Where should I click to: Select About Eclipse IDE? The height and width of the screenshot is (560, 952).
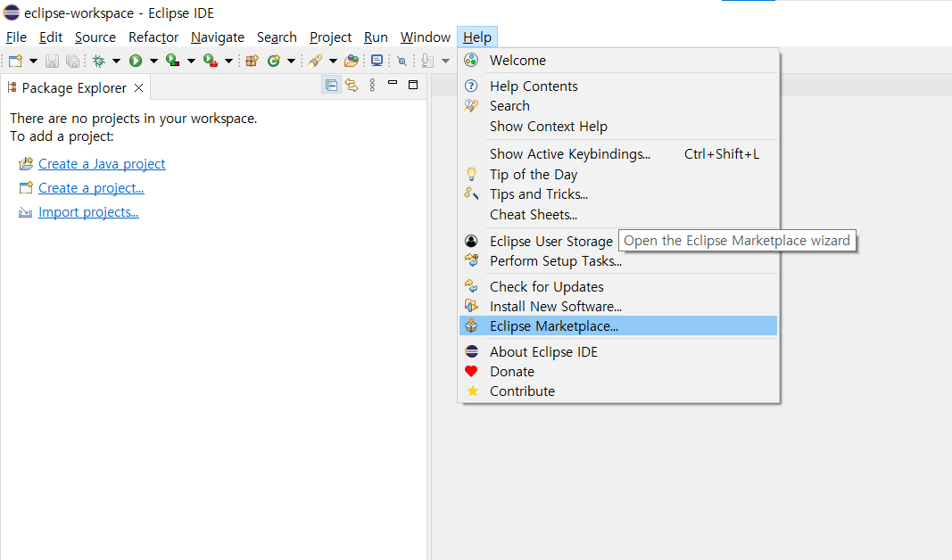[618, 352]
